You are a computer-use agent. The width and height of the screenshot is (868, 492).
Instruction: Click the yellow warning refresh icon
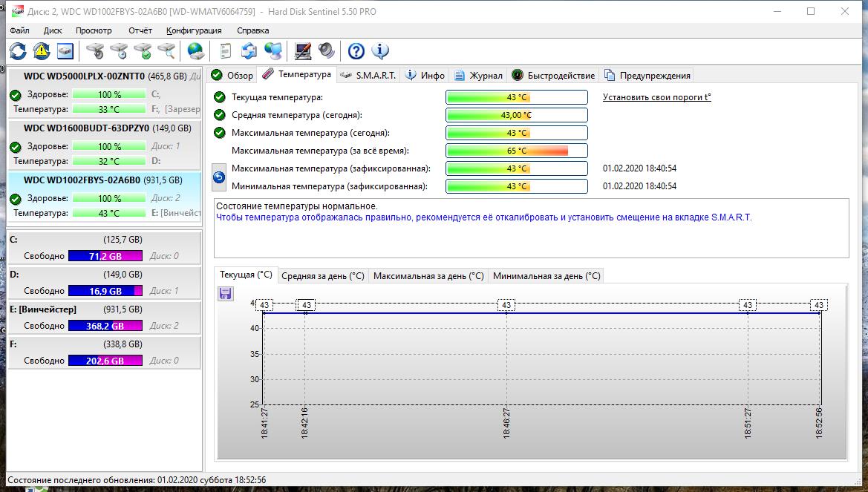pos(42,51)
